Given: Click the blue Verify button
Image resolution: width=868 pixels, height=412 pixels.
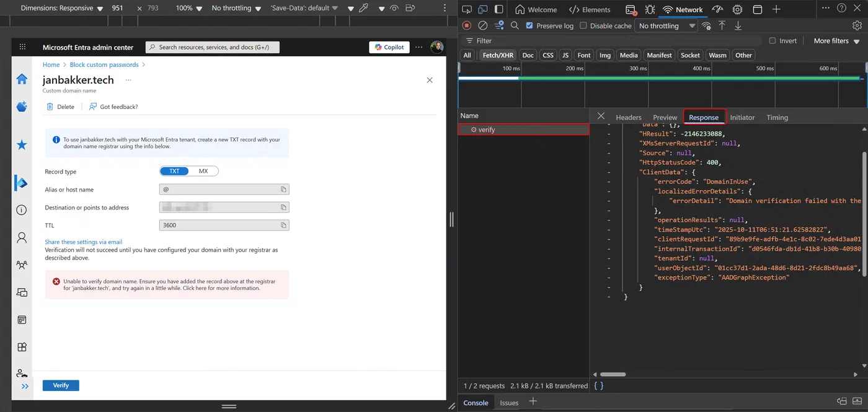Looking at the screenshot, I should pyautogui.click(x=61, y=385).
